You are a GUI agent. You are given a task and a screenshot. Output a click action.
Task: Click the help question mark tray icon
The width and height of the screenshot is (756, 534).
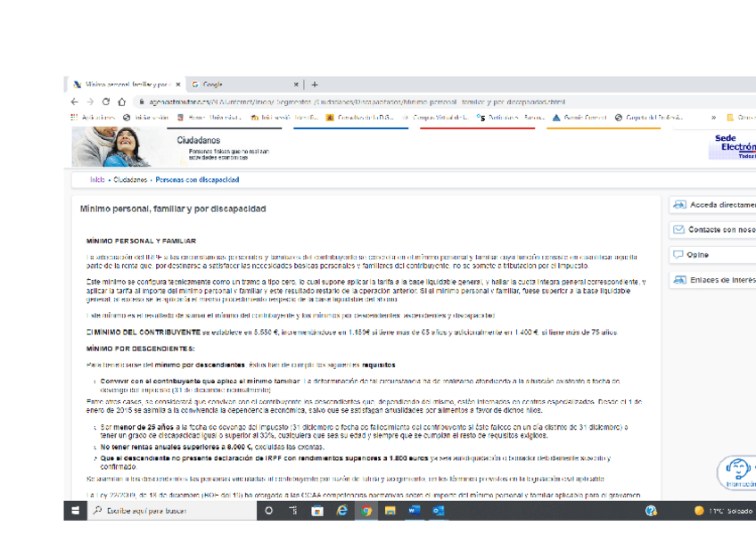pos(651,511)
